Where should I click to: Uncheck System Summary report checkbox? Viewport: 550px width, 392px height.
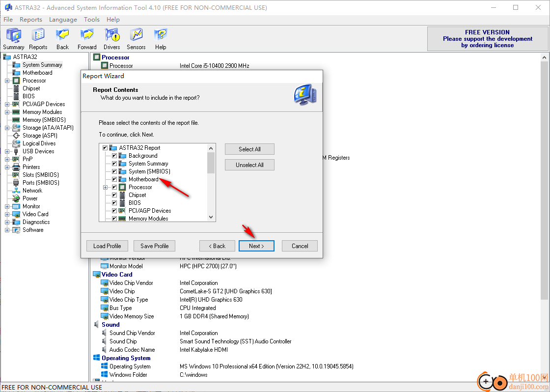click(114, 164)
